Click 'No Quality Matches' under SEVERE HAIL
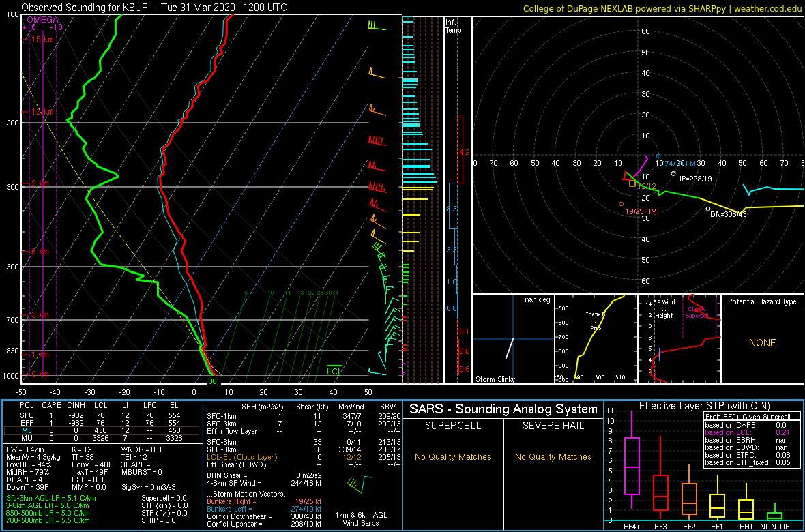Image resolution: width=805 pixels, height=532 pixels. 553,456
